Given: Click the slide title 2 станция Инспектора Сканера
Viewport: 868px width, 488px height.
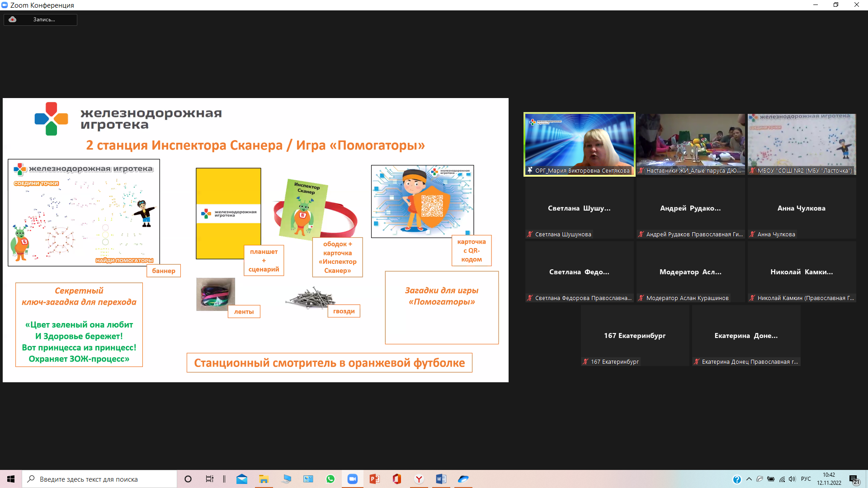Looking at the screenshot, I should pos(255,145).
